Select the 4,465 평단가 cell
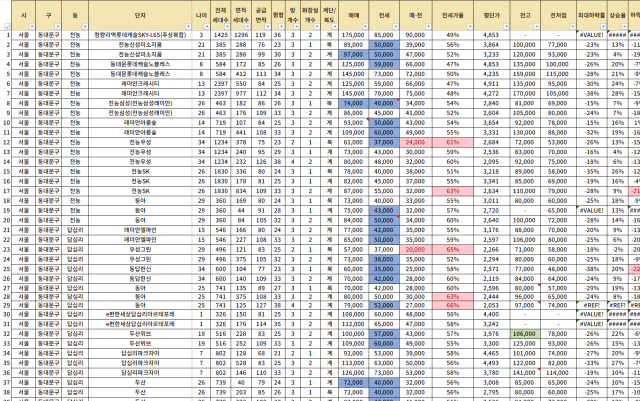 pos(491,353)
